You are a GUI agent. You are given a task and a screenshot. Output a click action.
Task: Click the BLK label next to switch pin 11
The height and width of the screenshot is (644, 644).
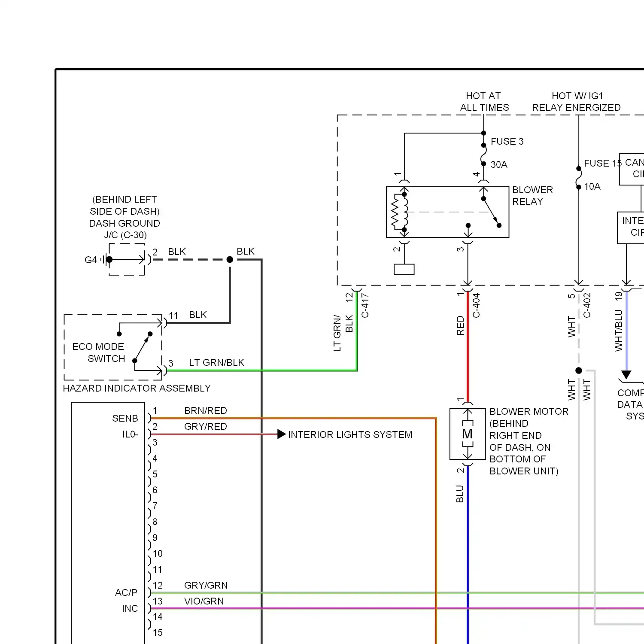pos(198,315)
